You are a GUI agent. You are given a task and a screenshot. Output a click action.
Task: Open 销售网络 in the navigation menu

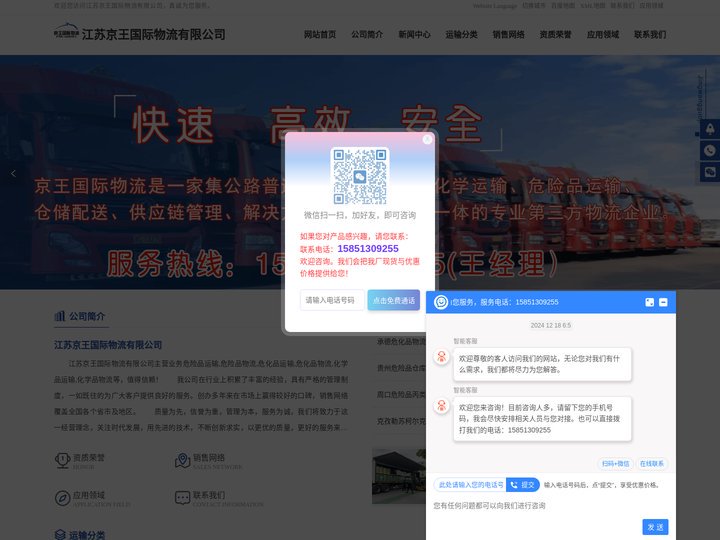(508, 34)
